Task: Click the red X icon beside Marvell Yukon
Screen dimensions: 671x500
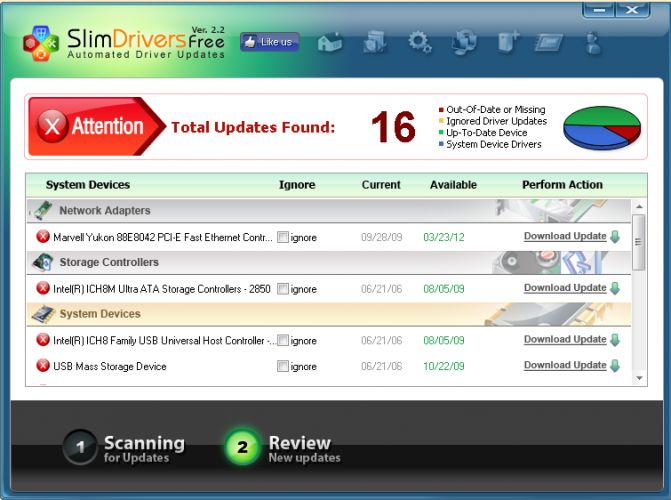Action: [43, 236]
